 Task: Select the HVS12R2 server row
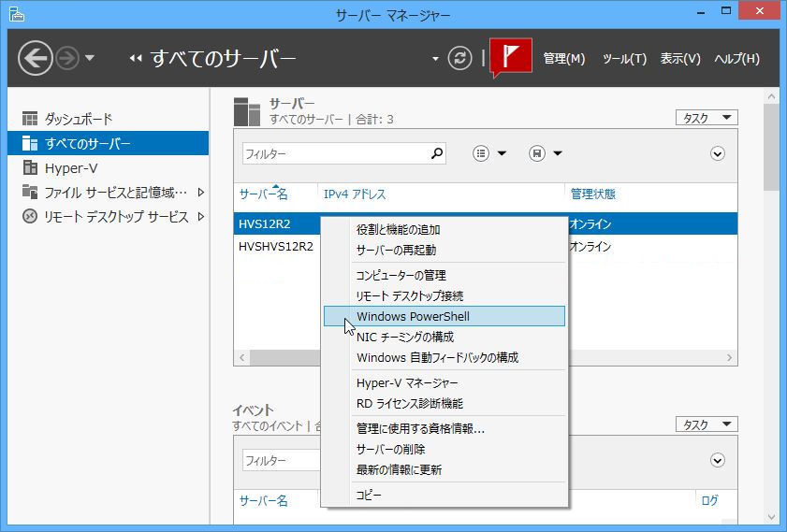click(277, 223)
